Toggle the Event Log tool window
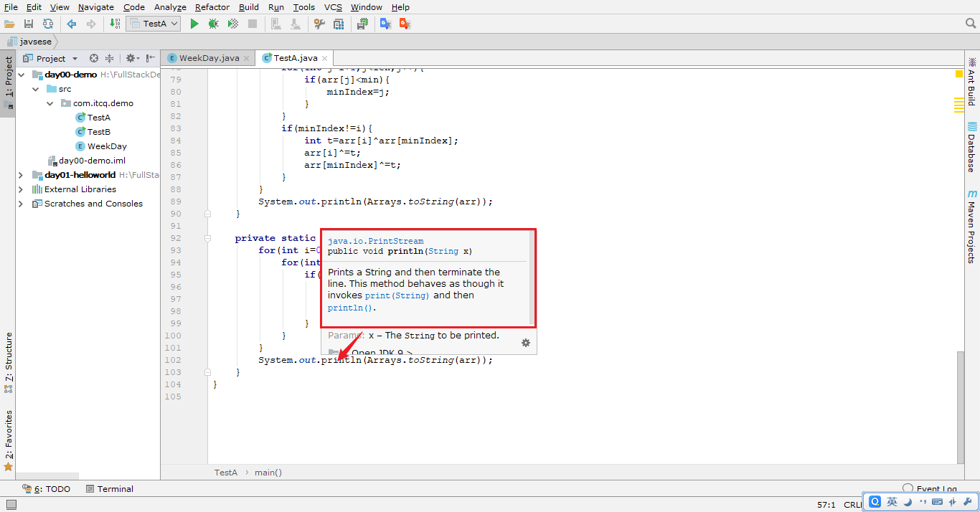 point(930,488)
